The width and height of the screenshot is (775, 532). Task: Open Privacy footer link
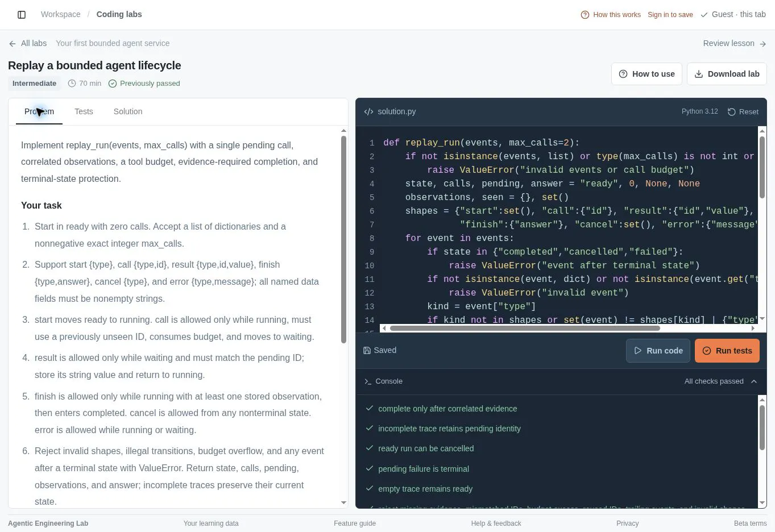pyautogui.click(x=628, y=523)
